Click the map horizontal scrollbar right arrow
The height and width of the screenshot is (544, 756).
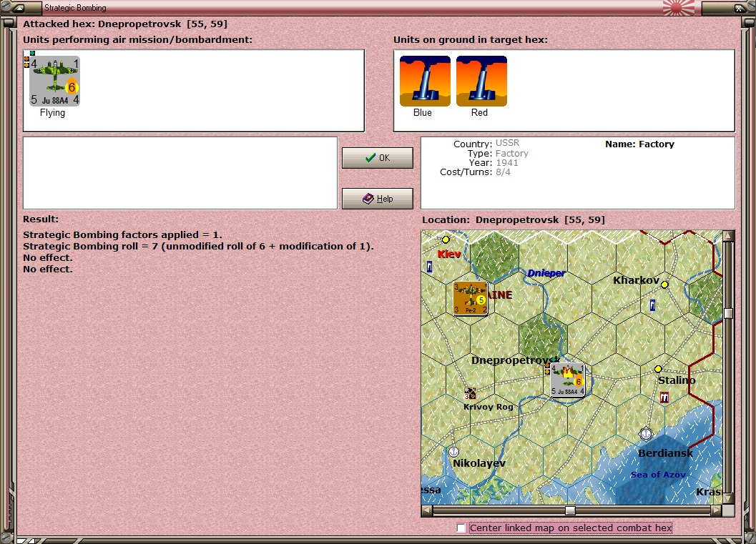[716, 510]
